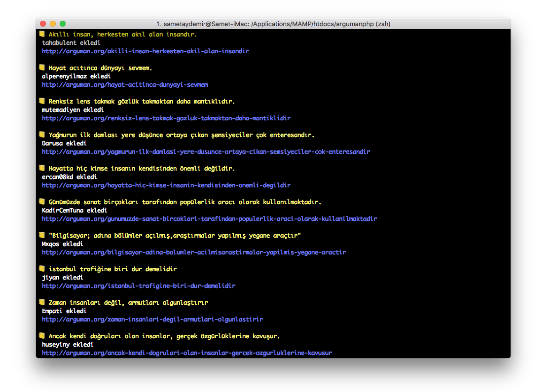Click the note icon beside 'Renksiz lens takmak'
Image resolution: width=555 pixels, height=392 pixels.
[x=42, y=101]
